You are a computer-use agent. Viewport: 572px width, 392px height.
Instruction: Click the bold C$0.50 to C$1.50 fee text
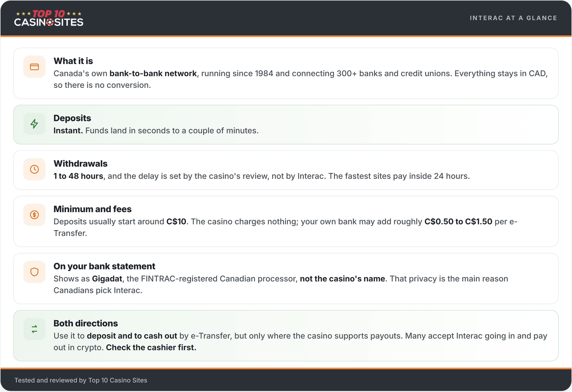pos(458,222)
